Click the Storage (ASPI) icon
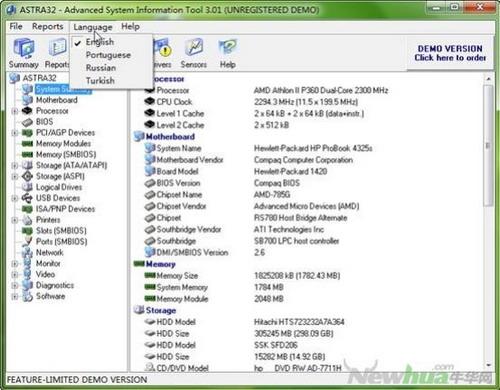This screenshot has width=500, height=390. [x=27, y=176]
